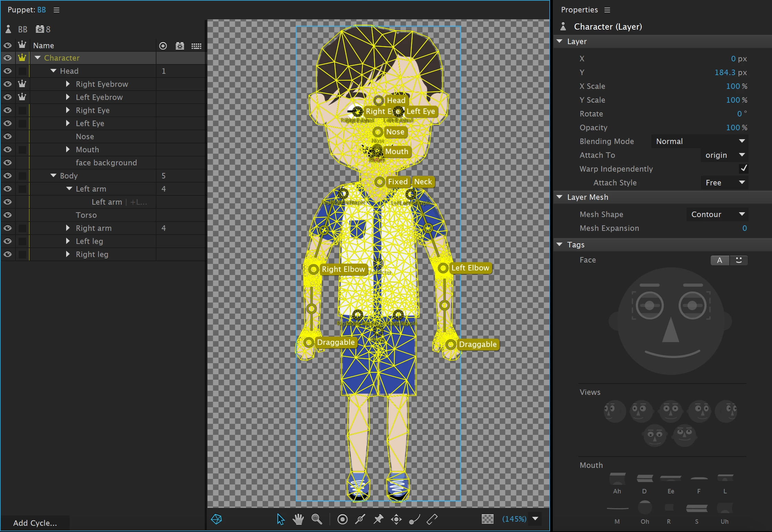
Task: Select the Dangle tool
Action: pyautogui.click(x=414, y=519)
